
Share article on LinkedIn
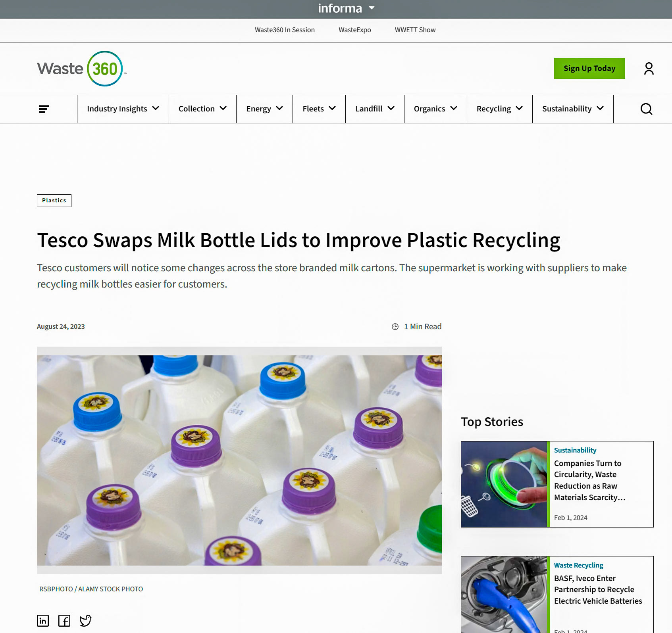pyautogui.click(x=43, y=620)
